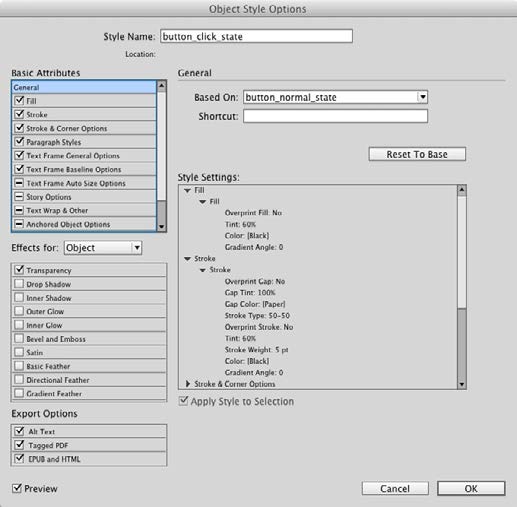The width and height of the screenshot is (517, 507).
Task: Select Story Options row label
Action: point(49,197)
